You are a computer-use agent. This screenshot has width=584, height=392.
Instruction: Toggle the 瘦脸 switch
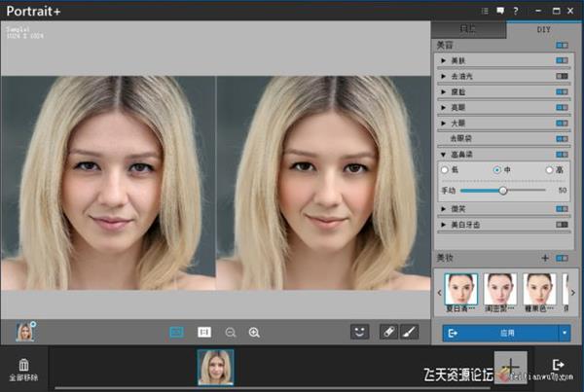562,91
